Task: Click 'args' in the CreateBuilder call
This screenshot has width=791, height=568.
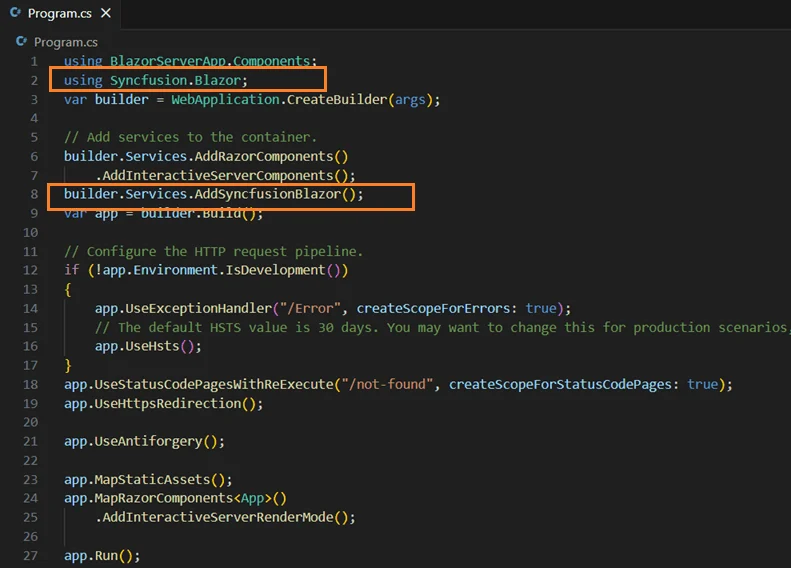Action: coord(410,100)
